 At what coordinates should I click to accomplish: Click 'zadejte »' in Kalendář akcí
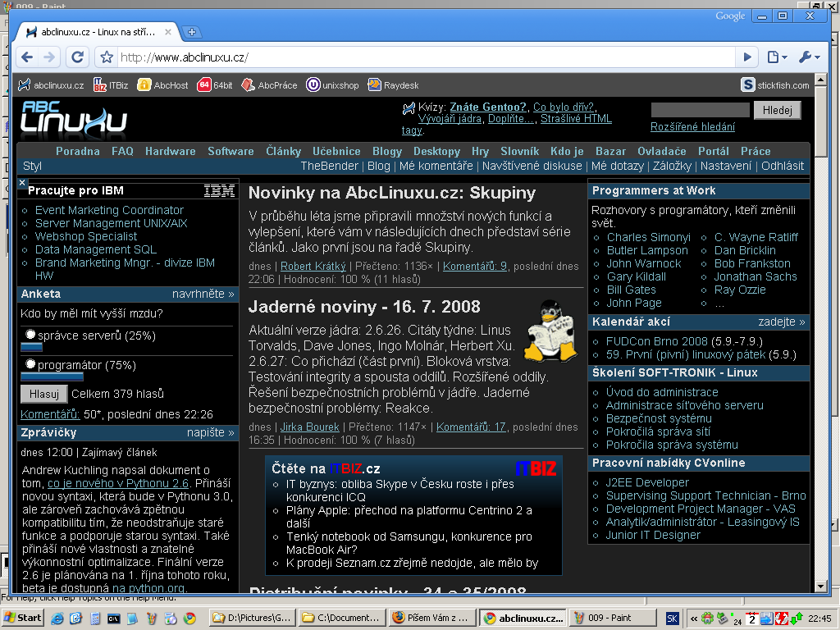click(782, 322)
